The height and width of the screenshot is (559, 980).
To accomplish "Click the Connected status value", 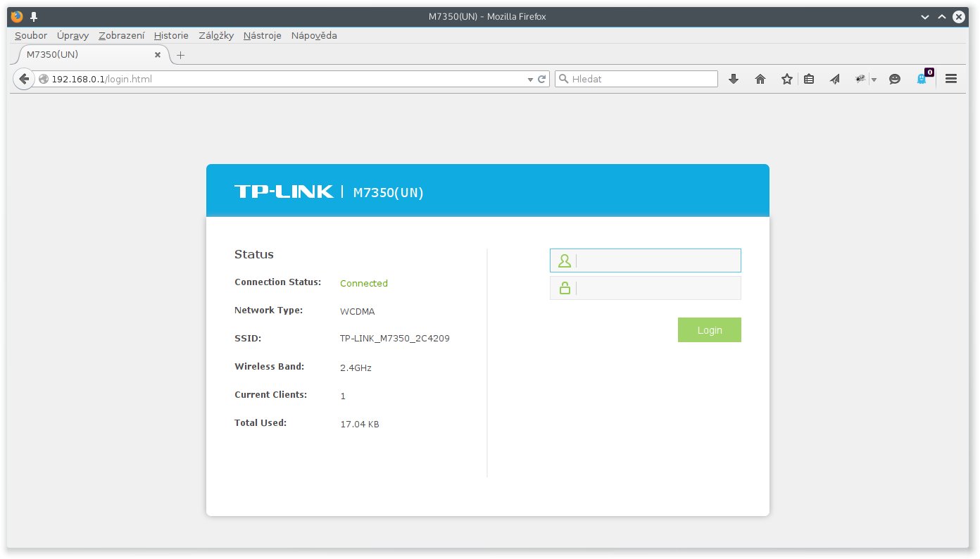I will click(x=364, y=283).
